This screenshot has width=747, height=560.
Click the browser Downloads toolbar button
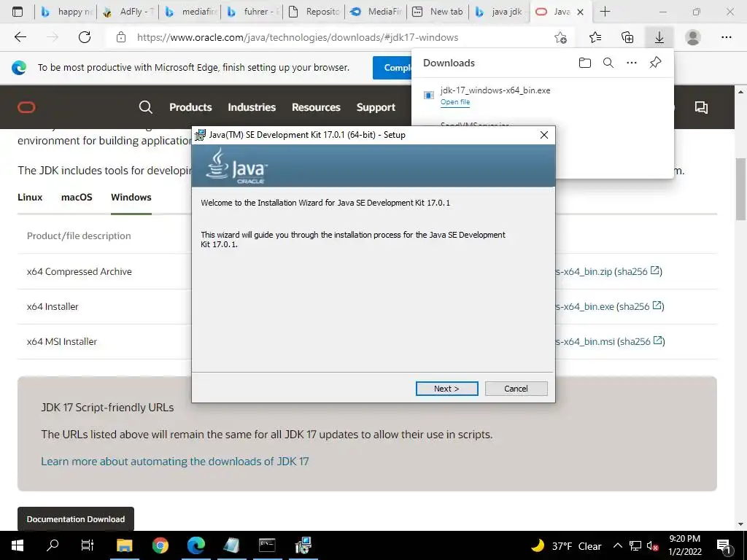(x=659, y=37)
